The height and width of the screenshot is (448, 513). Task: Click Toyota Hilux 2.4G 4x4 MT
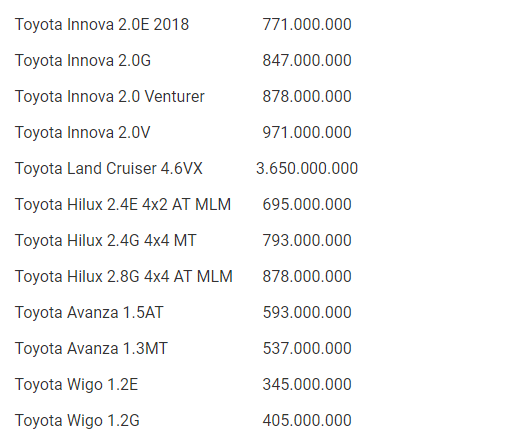pyautogui.click(x=106, y=241)
